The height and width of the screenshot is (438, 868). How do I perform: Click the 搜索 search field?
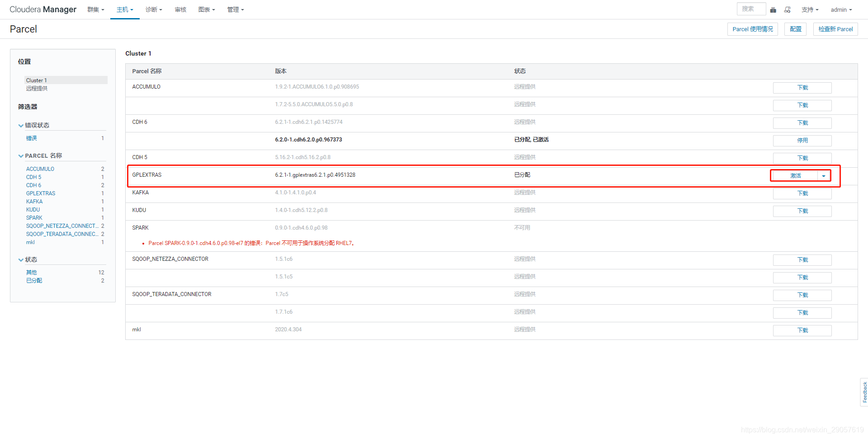751,9
